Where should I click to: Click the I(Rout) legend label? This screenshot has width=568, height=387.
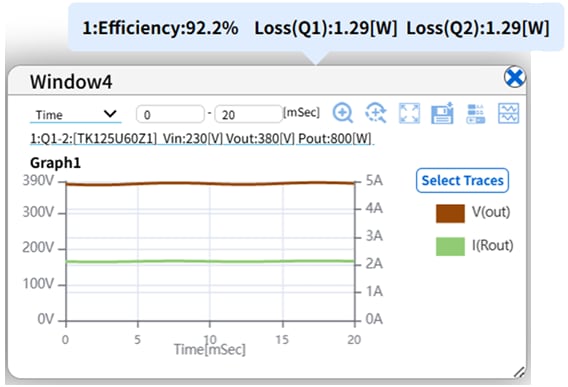[x=493, y=245]
